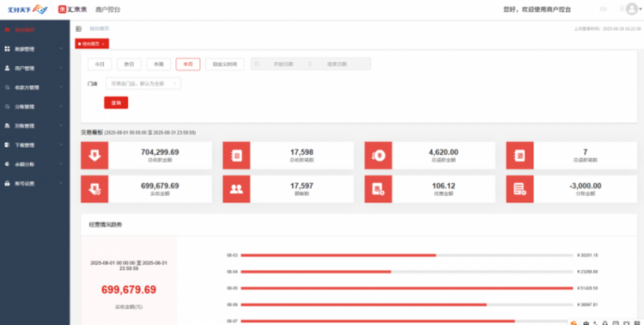Choose the 自定义时间 button
Screen dimensions: 644x325
[x=225, y=64]
